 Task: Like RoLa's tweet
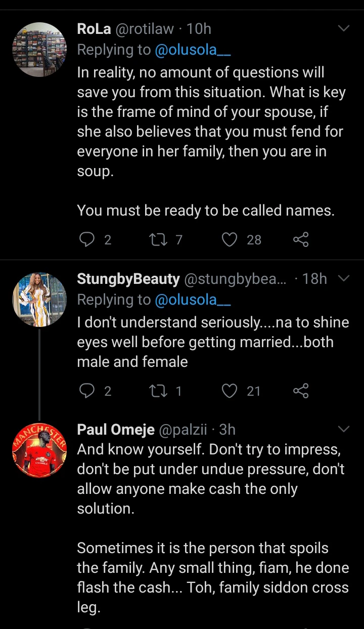tap(230, 239)
